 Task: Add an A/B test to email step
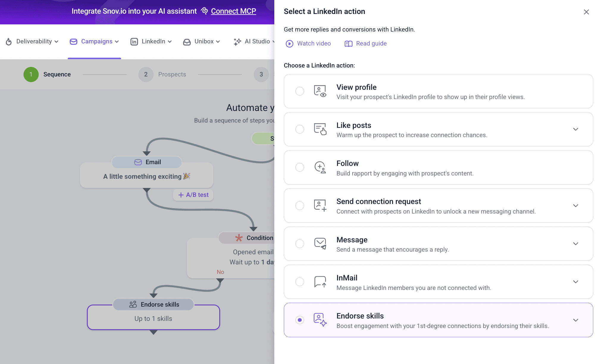click(x=193, y=195)
